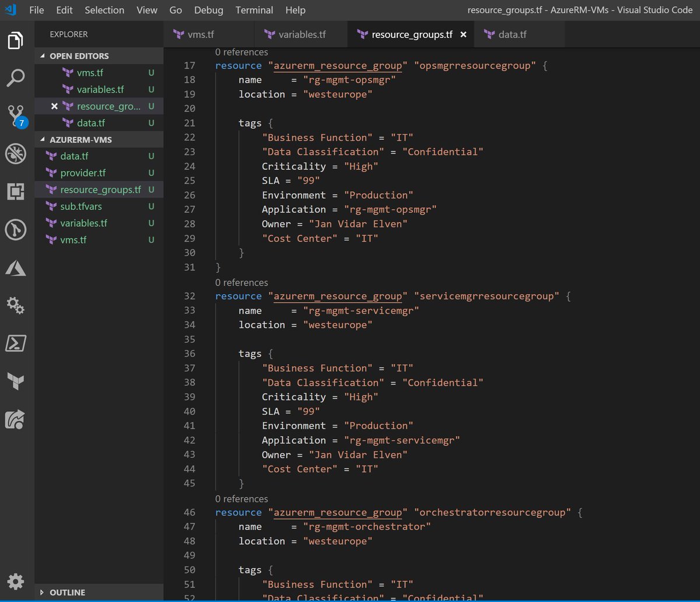This screenshot has width=700, height=602.
Task: Open the Terminal menu
Action: click(x=254, y=10)
